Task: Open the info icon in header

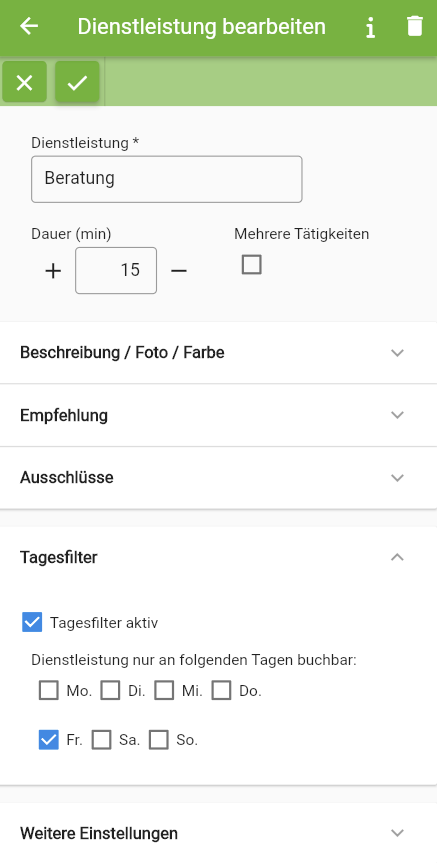Action: [x=371, y=27]
